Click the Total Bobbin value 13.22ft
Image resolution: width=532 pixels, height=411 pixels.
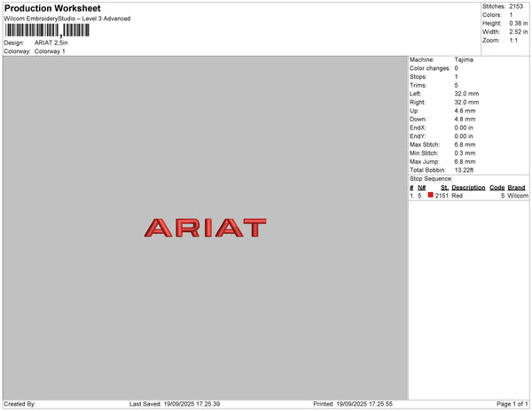(x=464, y=170)
